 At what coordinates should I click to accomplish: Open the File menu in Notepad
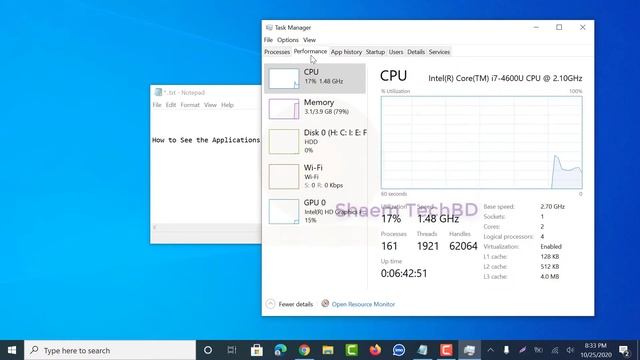[x=157, y=105]
